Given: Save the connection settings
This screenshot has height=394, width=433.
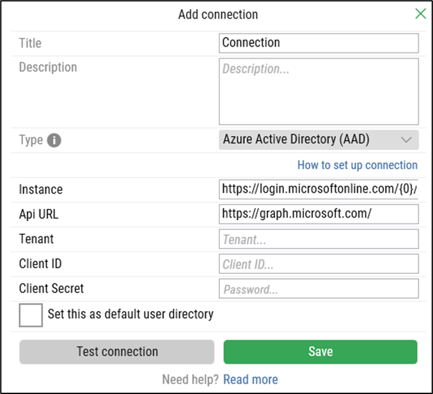Looking at the screenshot, I should 320,352.
